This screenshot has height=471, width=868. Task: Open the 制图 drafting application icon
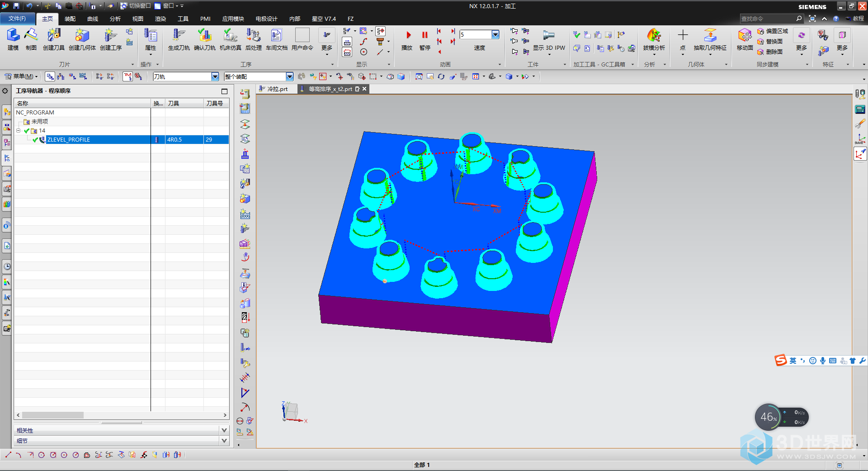pyautogui.click(x=31, y=39)
